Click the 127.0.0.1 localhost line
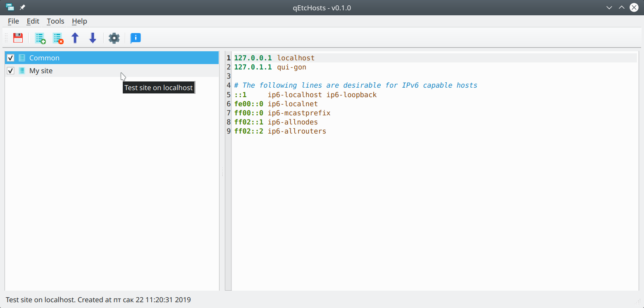 [x=274, y=58]
